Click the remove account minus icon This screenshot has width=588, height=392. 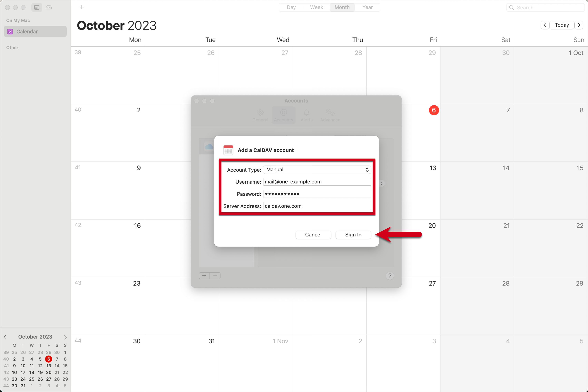point(215,276)
